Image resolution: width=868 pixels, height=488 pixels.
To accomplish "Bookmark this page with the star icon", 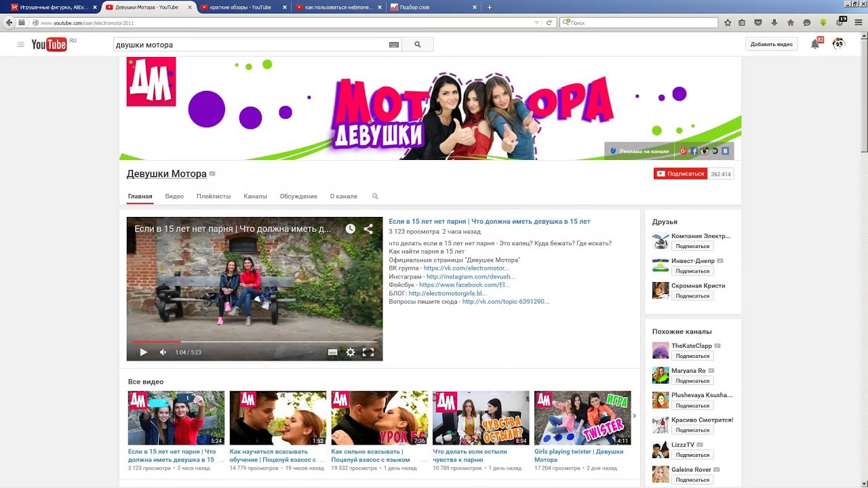I will [x=728, y=22].
